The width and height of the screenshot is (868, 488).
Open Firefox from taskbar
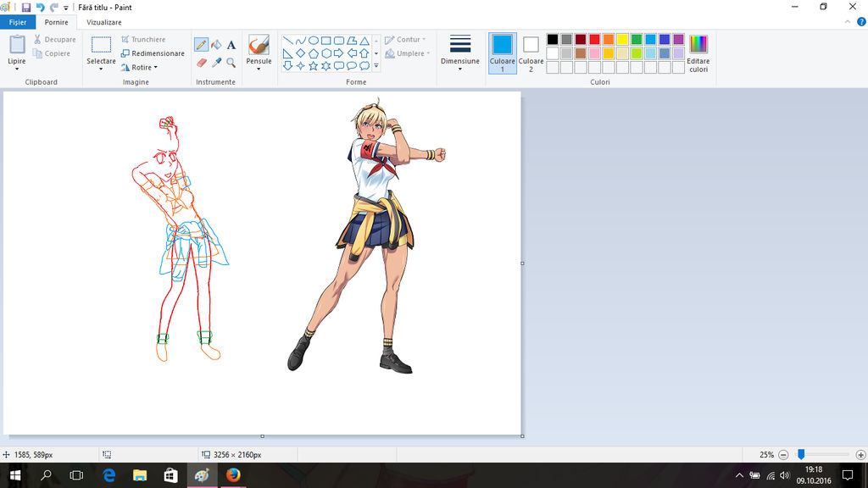pos(233,475)
